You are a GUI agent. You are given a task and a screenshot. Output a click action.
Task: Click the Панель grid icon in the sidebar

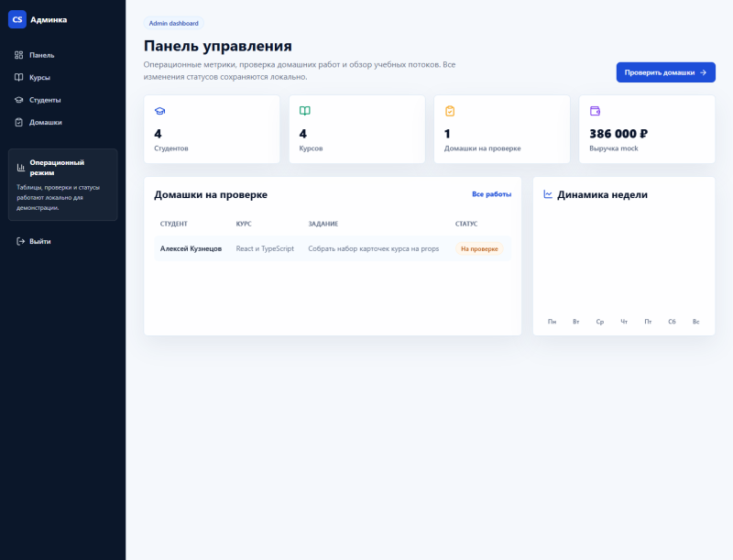(18, 55)
